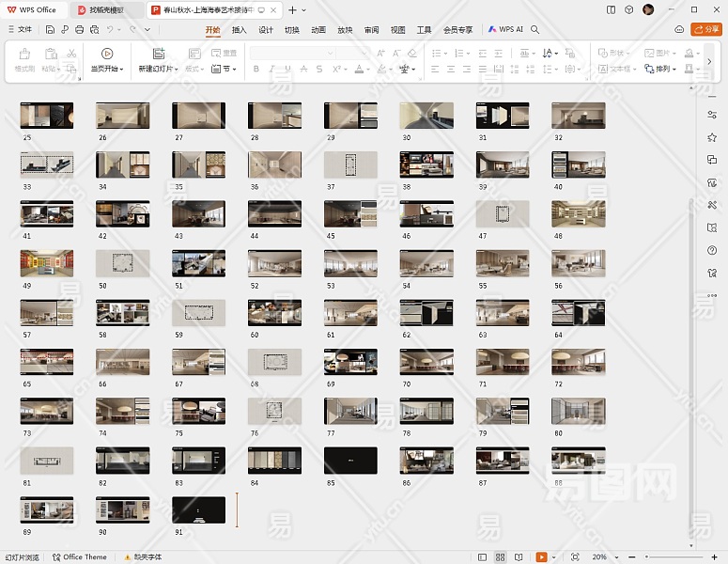Click the star icon in right sidebar

tap(712, 137)
